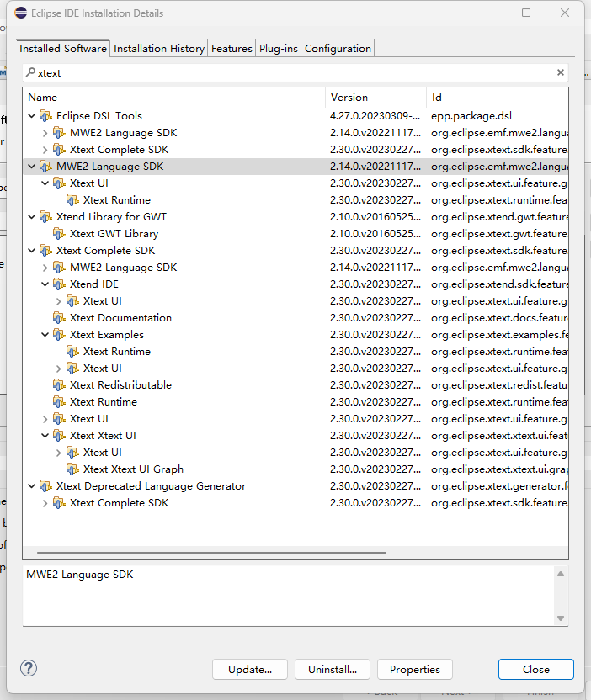Expand MWE2 Language SDK under top-level Xtext Complete SDK

(45, 268)
